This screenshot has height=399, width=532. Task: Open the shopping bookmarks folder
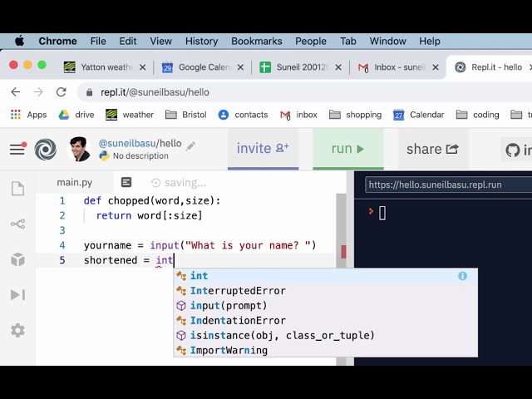point(356,115)
